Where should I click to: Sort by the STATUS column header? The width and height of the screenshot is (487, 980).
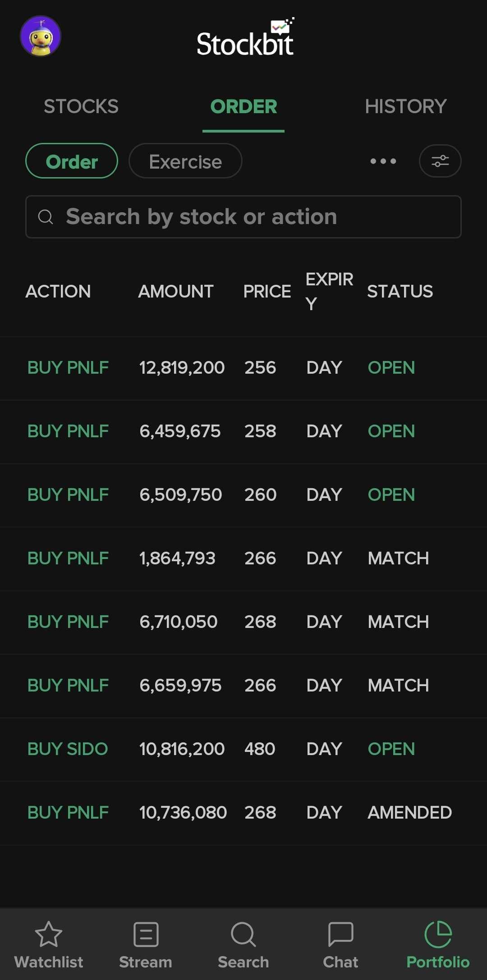click(x=400, y=292)
